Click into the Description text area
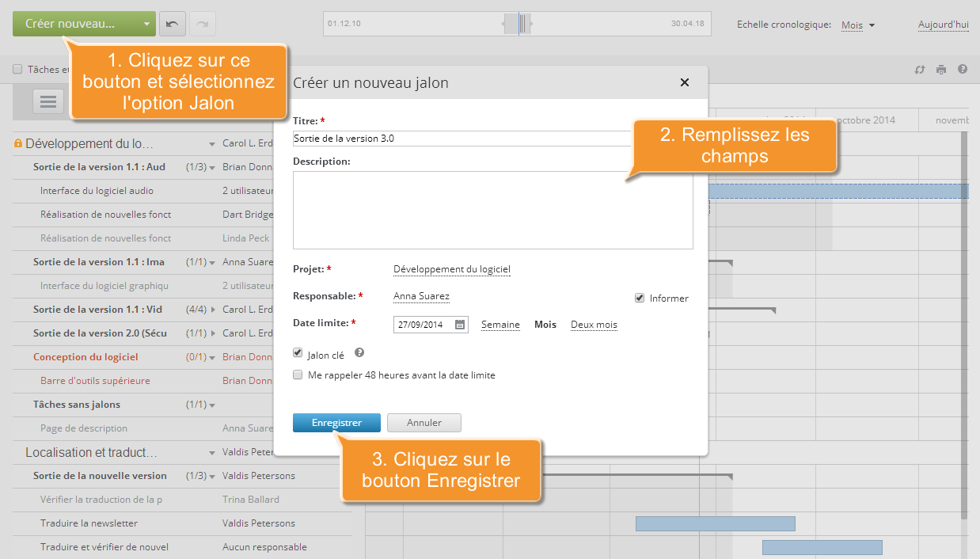The height and width of the screenshot is (559, 980). (493, 210)
